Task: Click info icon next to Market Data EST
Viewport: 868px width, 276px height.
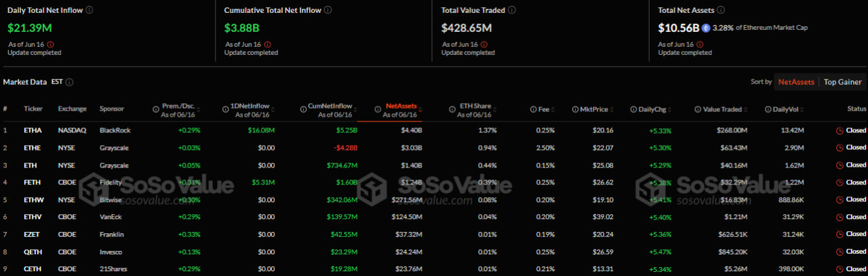Action: tap(70, 82)
